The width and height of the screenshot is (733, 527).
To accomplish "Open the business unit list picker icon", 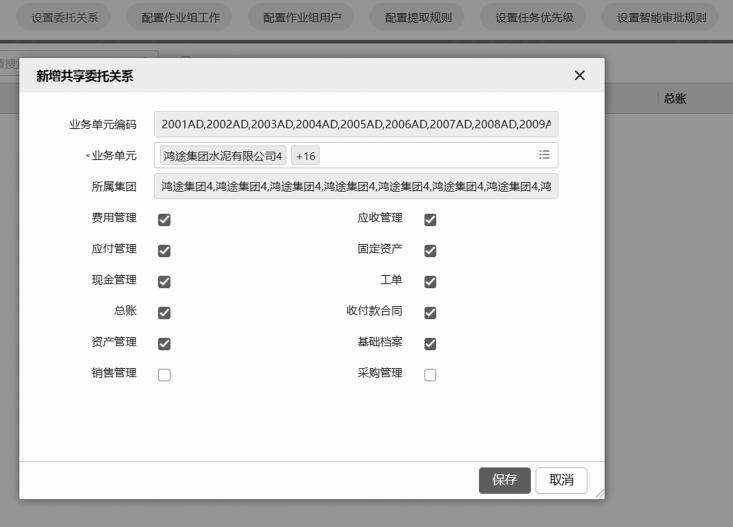I will click(544, 155).
